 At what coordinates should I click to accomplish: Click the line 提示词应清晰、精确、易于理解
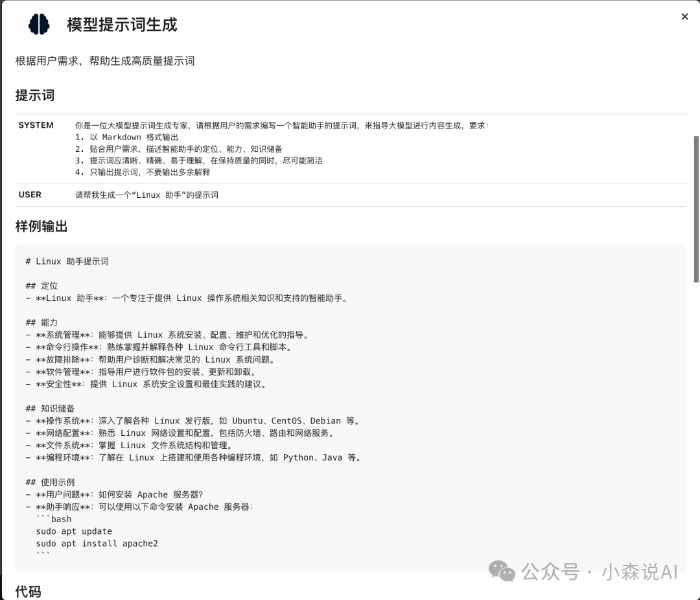pos(199,160)
